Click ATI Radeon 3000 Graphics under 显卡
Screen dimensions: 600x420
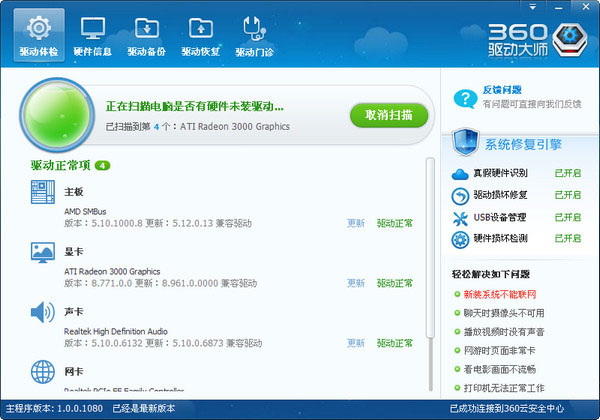point(112,272)
